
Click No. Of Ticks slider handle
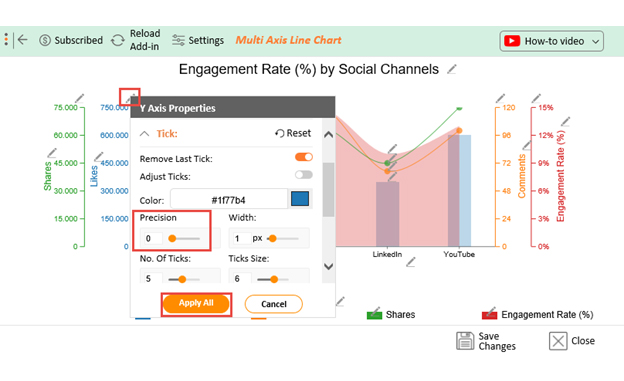pos(182,279)
